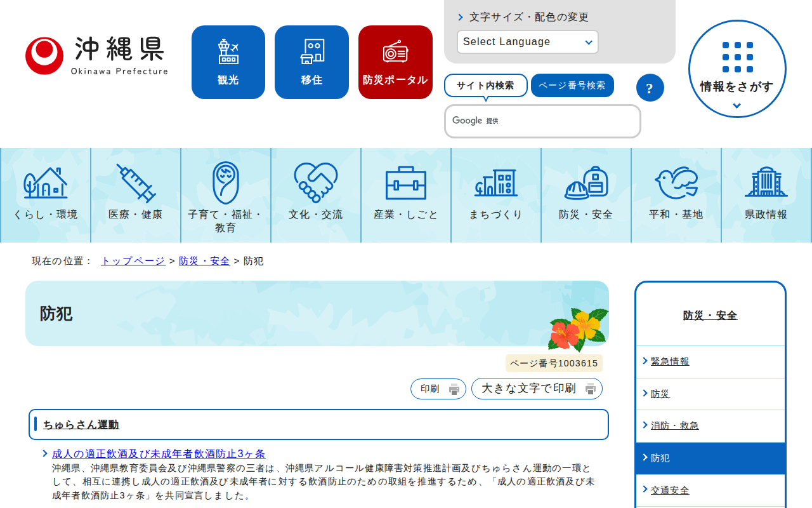Open the まちづくり buildings category
This screenshot has width=812, height=508.
coord(496,196)
